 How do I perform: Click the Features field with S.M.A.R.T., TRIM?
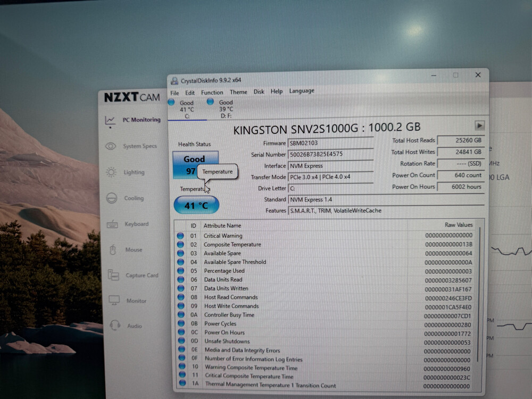tap(386, 211)
